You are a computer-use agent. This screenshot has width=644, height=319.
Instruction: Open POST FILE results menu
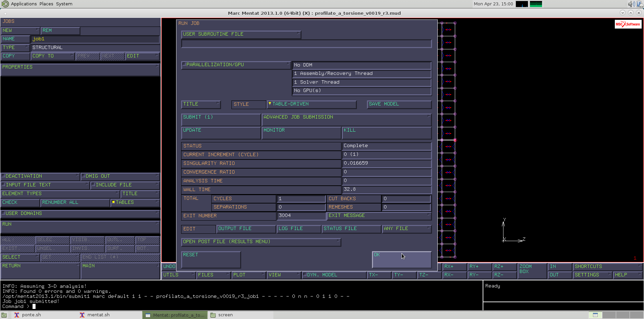pyautogui.click(x=261, y=242)
